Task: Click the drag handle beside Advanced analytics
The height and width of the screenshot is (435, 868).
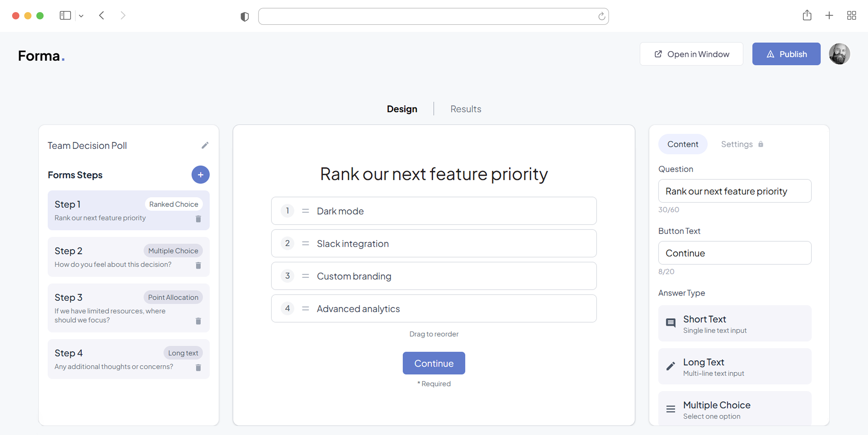Action: (x=305, y=309)
